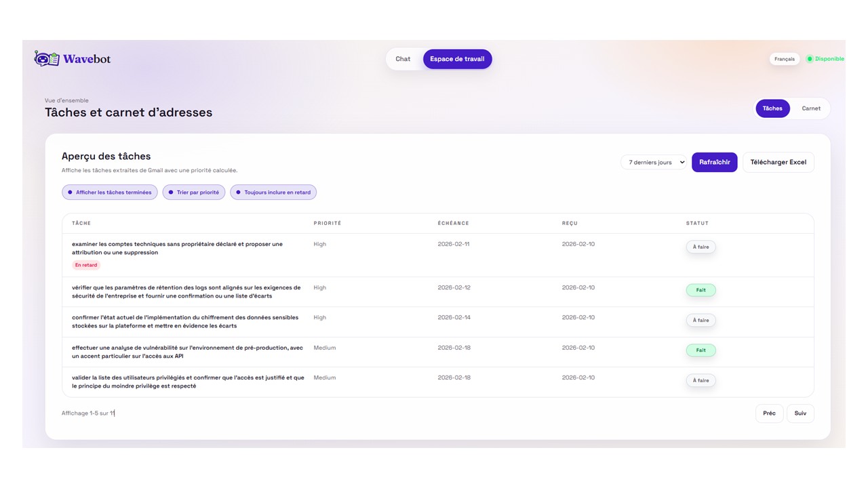Select the 'Espace de travail' tab

pyautogui.click(x=457, y=59)
